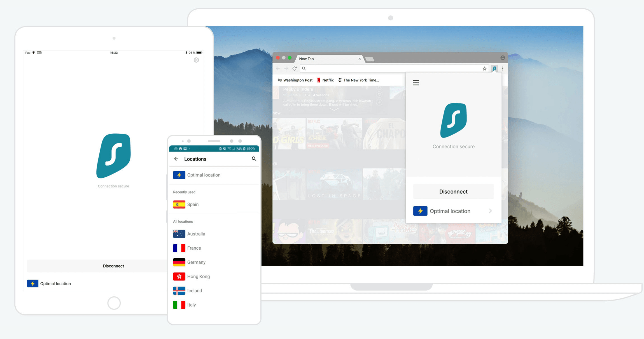Click Disconnect in extension popup
Viewport: 644px width, 339px height.
453,192
